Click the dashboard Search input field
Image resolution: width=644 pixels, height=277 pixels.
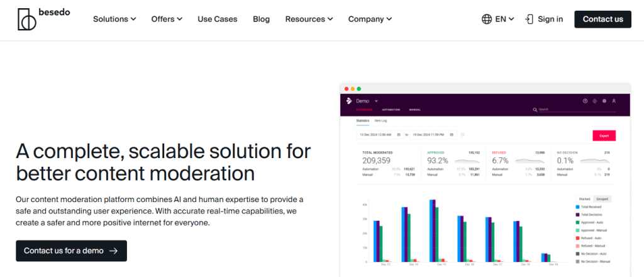[x=577, y=110]
